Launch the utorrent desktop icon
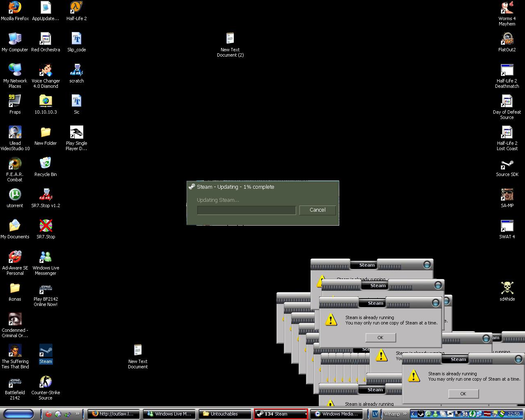This screenshot has width=525, height=420. [15, 195]
